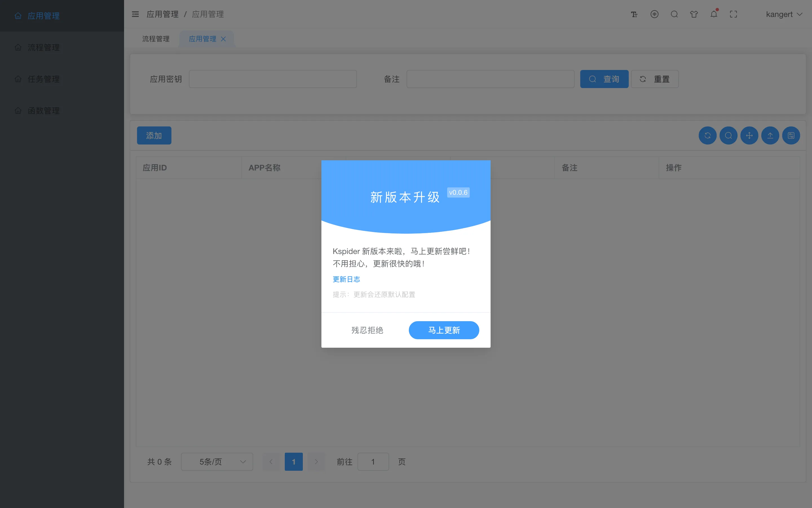
Task: Click the v0.0.6 version badge
Action: 458,192
